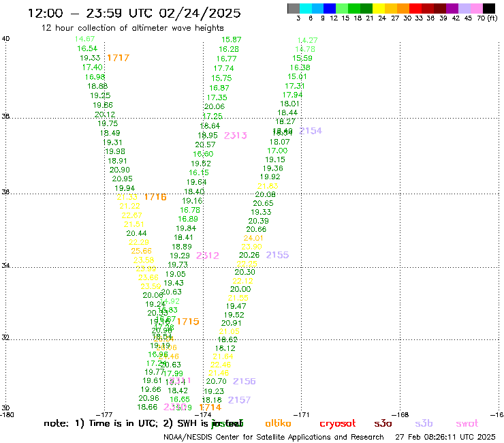Select the dark blue legend swatch

[x=330, y=8]
